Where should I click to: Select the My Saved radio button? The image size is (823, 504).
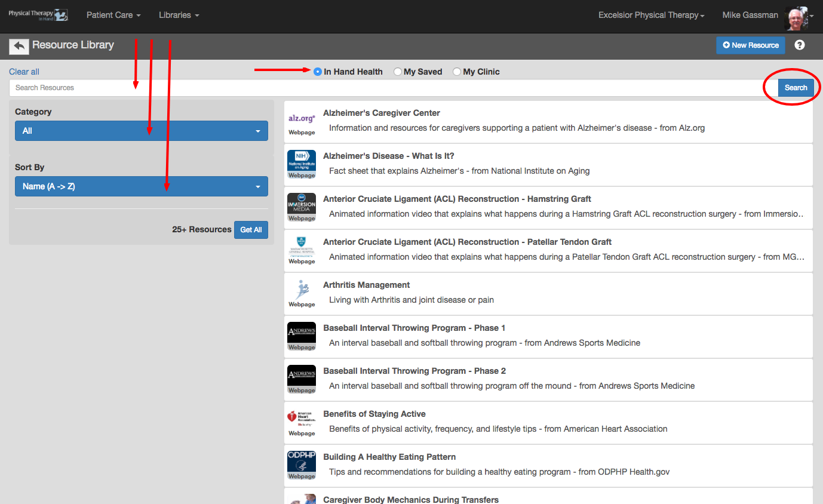[398, 72]
